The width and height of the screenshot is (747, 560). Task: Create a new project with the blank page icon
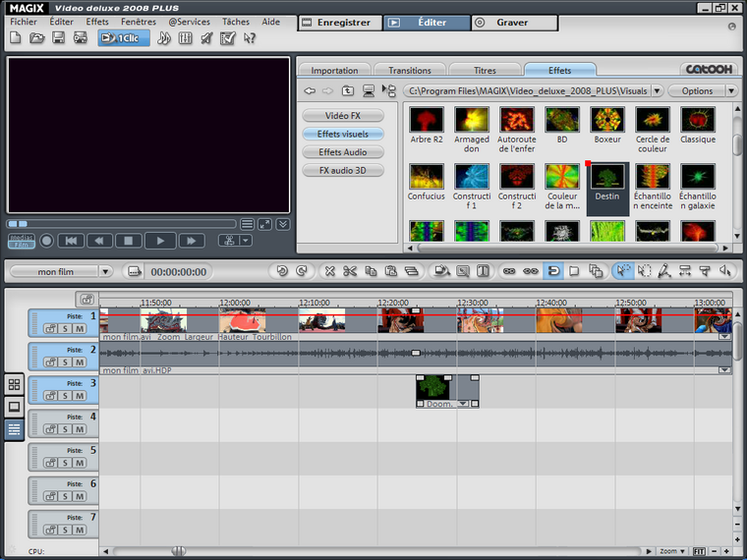pos(16,38)
